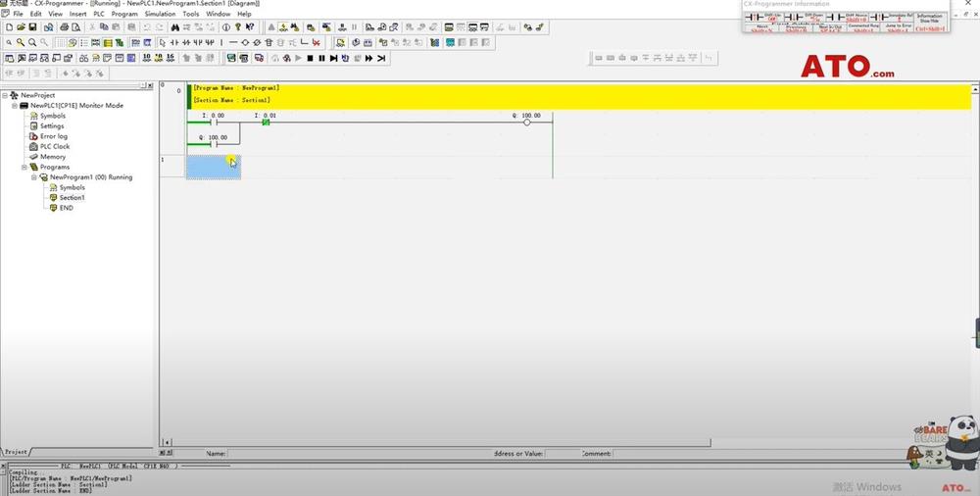Collapse the NewProject tree node
This screenshot has width=980, height=496.
tap(5, 95)
